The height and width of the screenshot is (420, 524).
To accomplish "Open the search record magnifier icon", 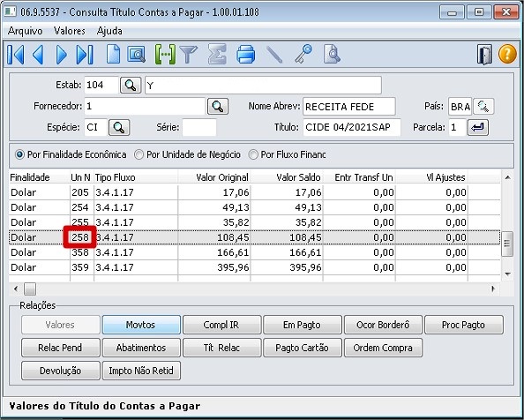I will tap(136, 55).
